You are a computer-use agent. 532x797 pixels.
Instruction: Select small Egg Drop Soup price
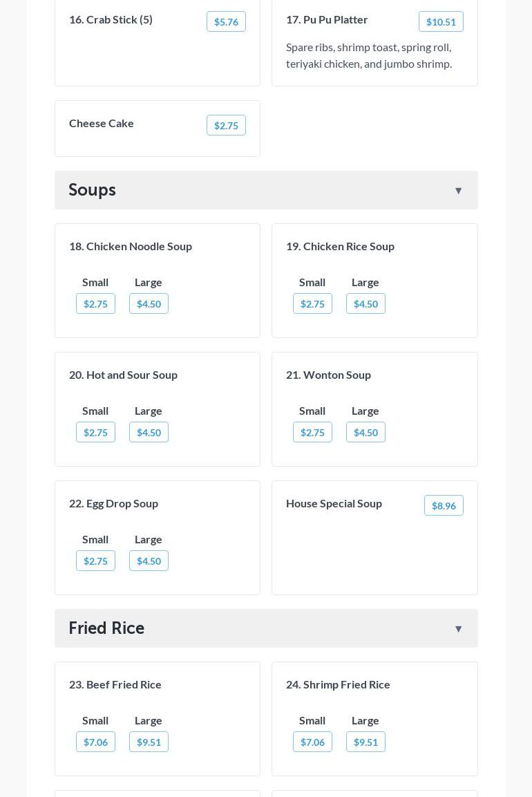pyautogui.click(x=95, y=561)
